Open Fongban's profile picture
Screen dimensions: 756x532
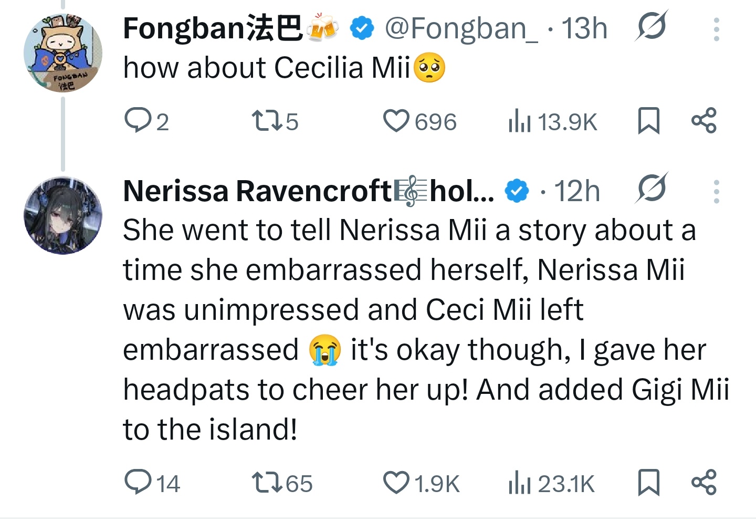[x=63, y=53]
